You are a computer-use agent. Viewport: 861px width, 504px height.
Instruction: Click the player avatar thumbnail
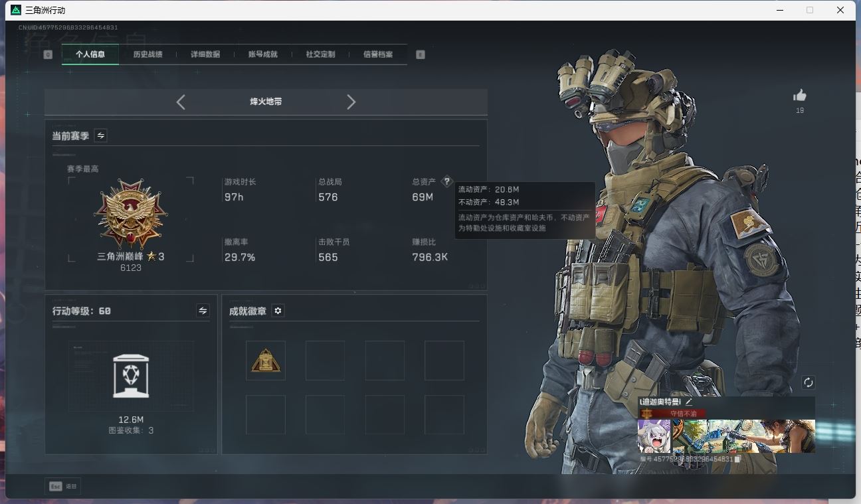click(x=654, y=436)
